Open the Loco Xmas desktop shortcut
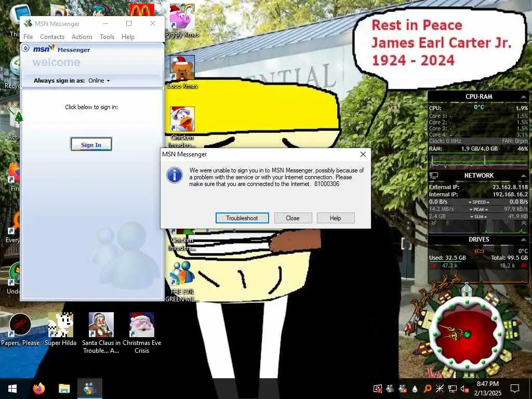 pyautogui.click(x=182, y=72)
